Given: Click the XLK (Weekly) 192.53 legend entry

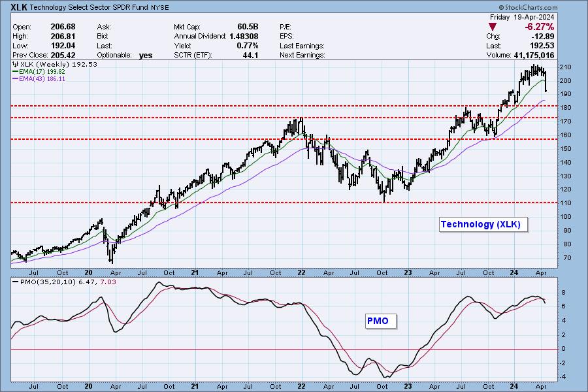Looking at the screenshot, I should coord(55,64).
